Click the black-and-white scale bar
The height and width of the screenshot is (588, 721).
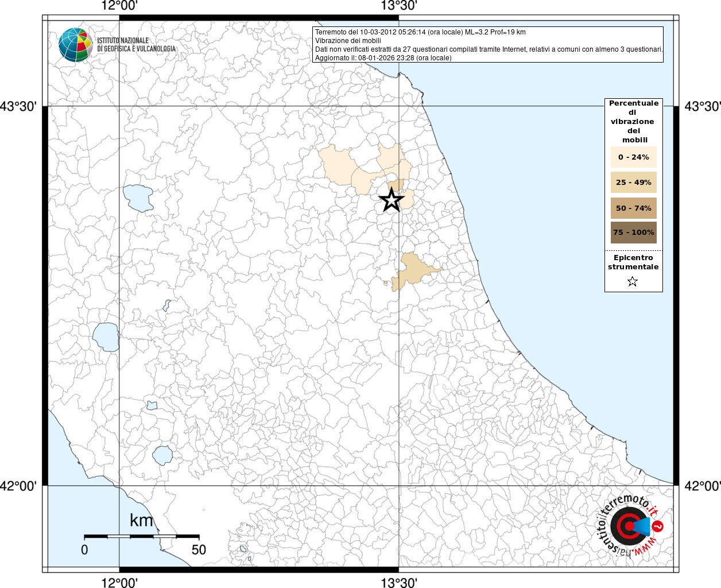[x=141, y=536]
